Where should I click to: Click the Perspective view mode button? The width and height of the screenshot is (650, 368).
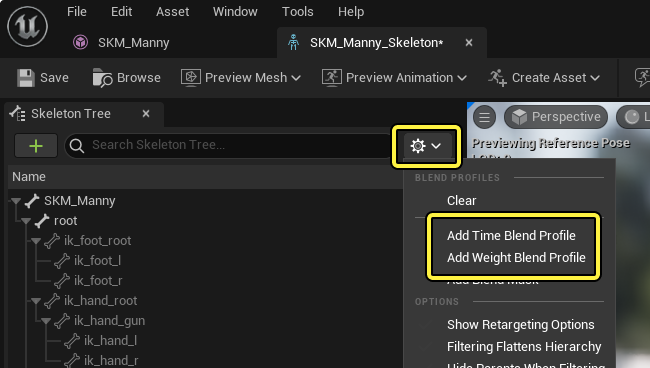(556, 117)
